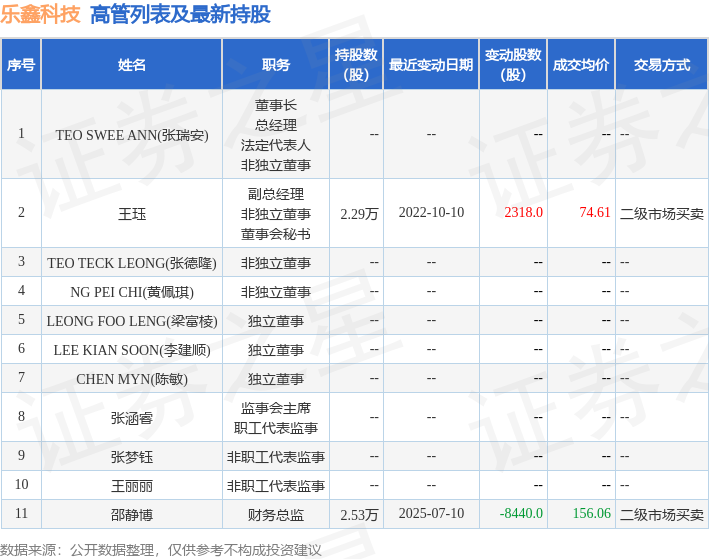
Task: Click 二级市场买卖 in 邵静博 row
Action: (x=662, y=515)
